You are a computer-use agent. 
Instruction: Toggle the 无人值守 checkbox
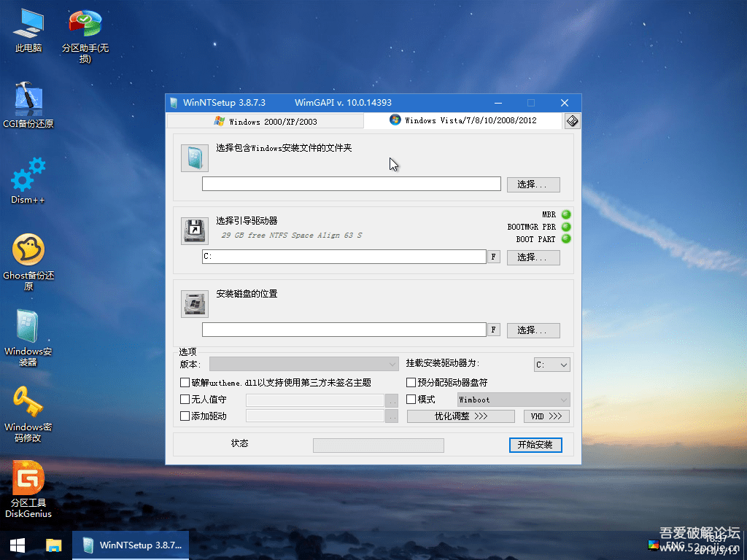point(185,399)
